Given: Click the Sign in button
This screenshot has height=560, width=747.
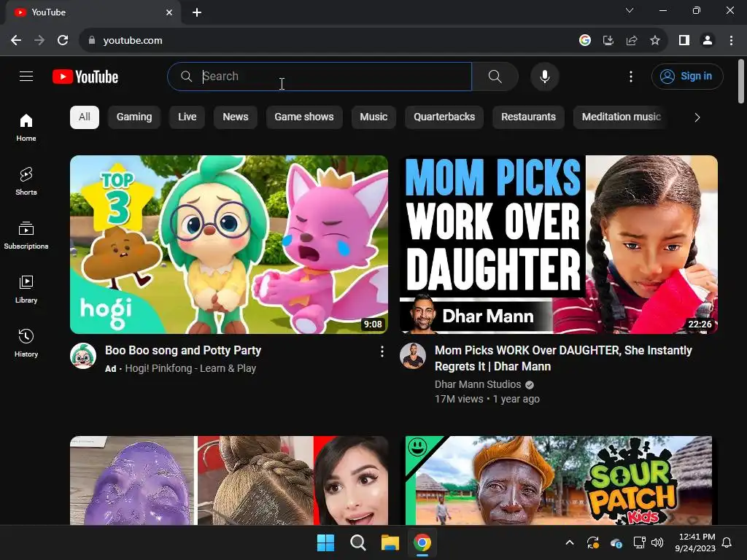Looking at the screenshot, I should (687, 76).
